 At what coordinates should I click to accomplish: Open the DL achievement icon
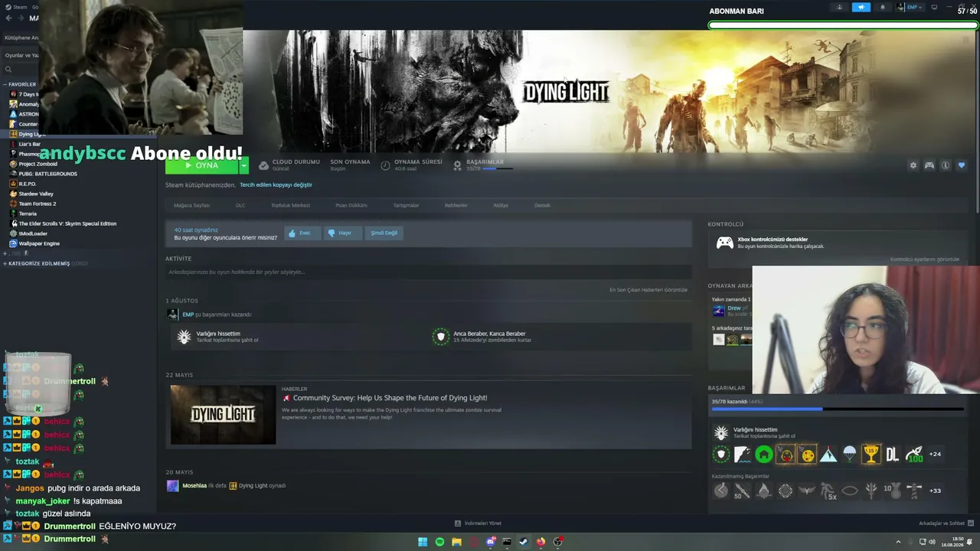[x=893, y=455]
